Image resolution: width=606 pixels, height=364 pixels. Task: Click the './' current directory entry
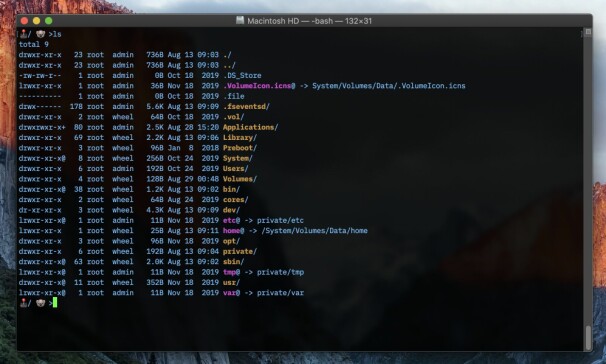tap(227, 55)
